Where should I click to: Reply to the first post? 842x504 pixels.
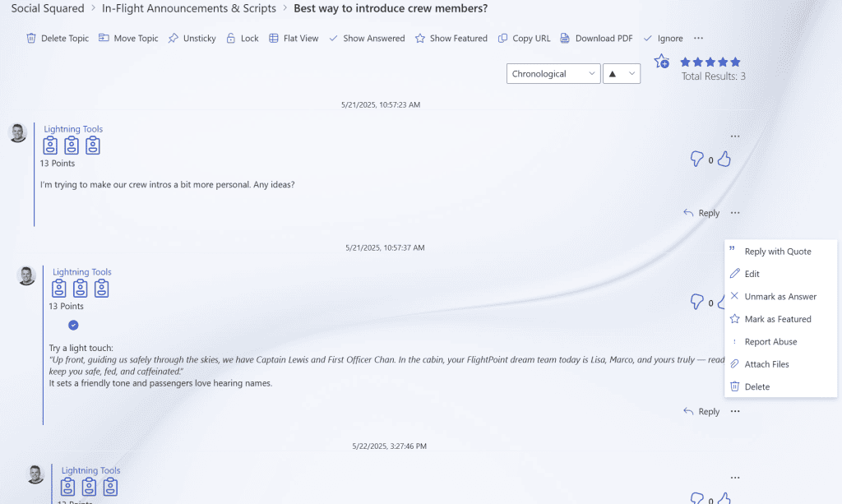[x=701, y=213]
